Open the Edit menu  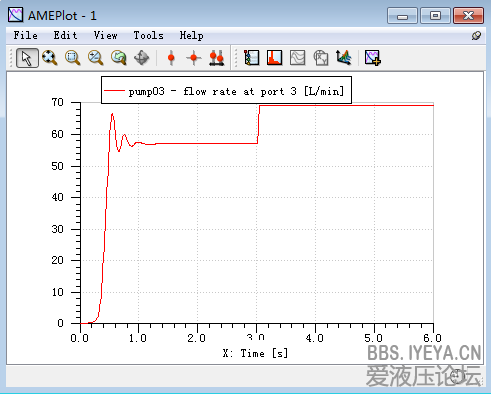click(x=65, y=35)
